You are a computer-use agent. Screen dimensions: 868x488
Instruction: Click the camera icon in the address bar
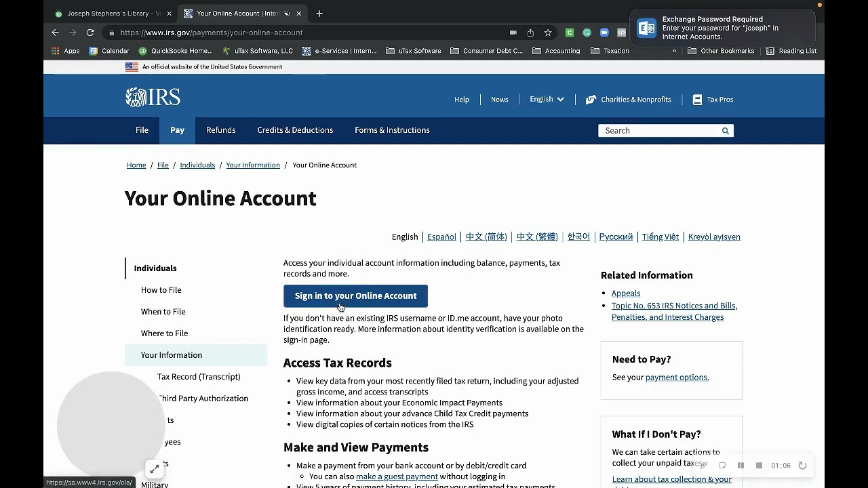click(513, 33)
